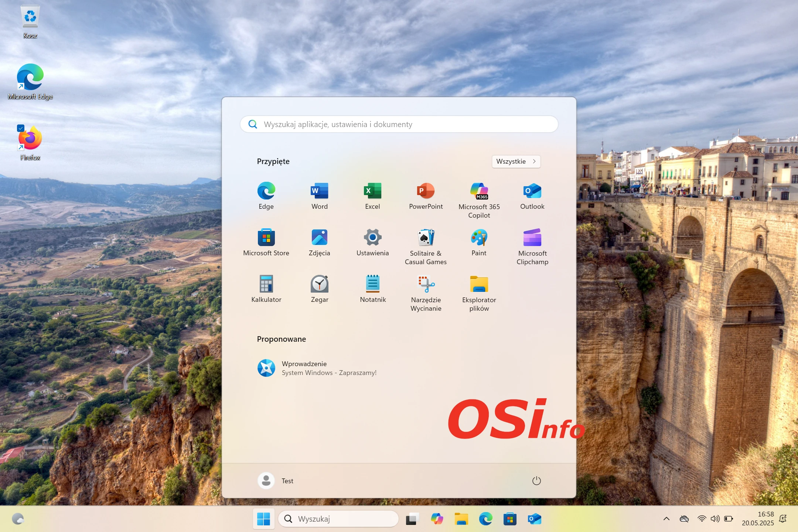Launch the Zdjęcia photos app
Image resolution: width=798 pixels, height=532 pixels.
click(x=319, y=242)
